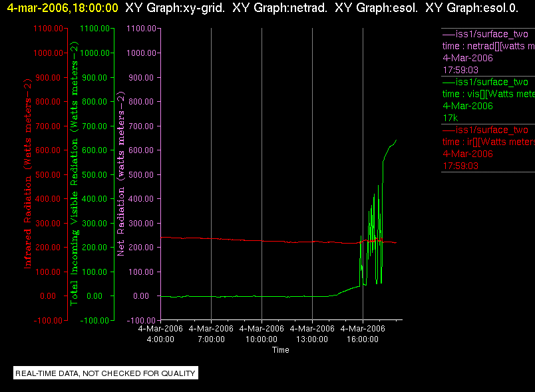Screen dimensions: 535x392
Task: Click the 10:00:00 time axis label
Action: pyautogui.click(x=262, y=339)
